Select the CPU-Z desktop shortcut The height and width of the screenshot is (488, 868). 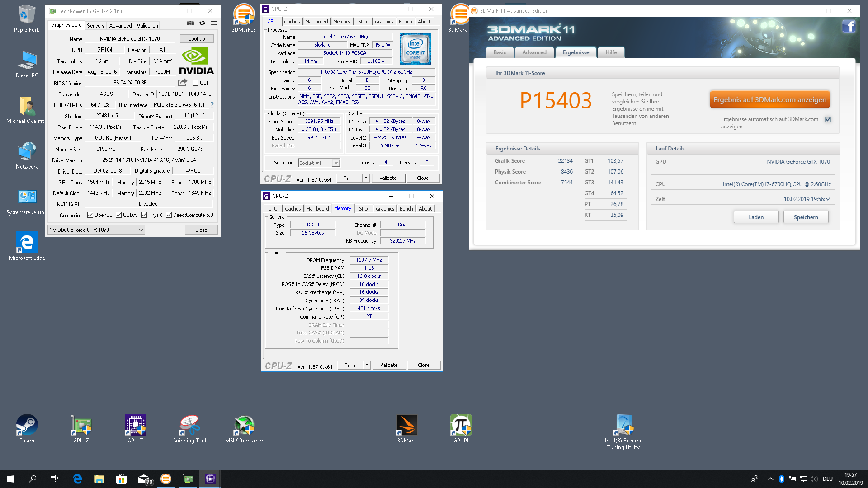tap(136, 429)
